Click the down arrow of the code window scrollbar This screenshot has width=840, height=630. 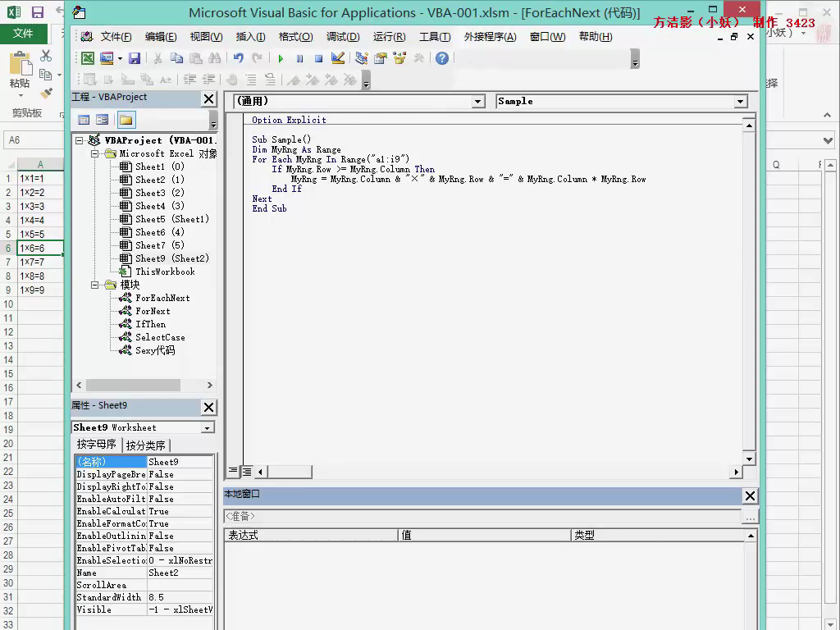tap(749, 459)
